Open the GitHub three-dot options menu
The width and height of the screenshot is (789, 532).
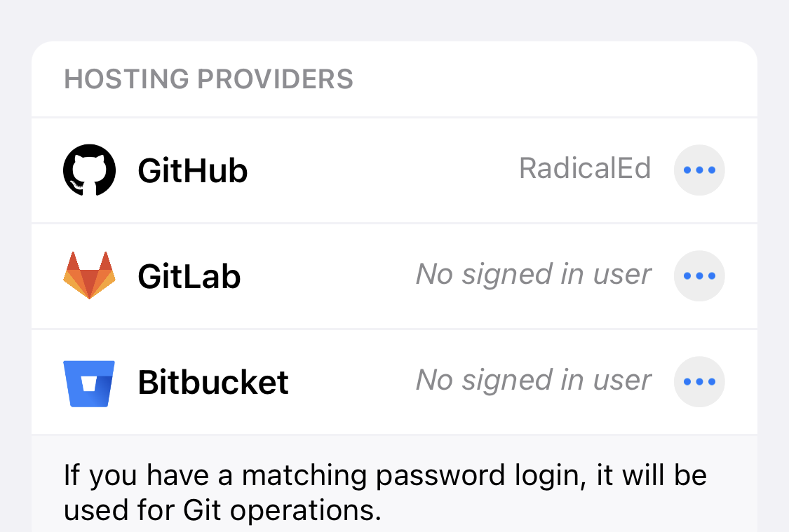(x=699, y=170)
